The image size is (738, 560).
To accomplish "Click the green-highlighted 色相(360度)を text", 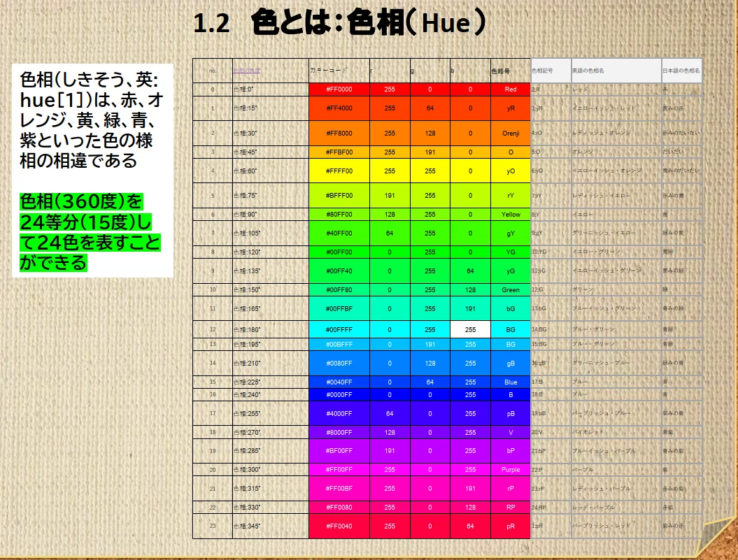I will click(x=81, y=201).
